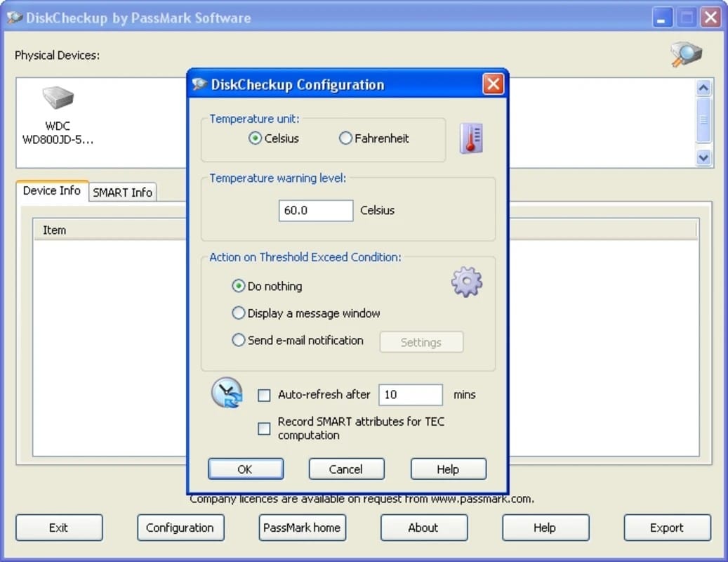Enable Record SMART attributes for TEC checkbox
The image size is (728, 562).
click(x=264, y=429)
